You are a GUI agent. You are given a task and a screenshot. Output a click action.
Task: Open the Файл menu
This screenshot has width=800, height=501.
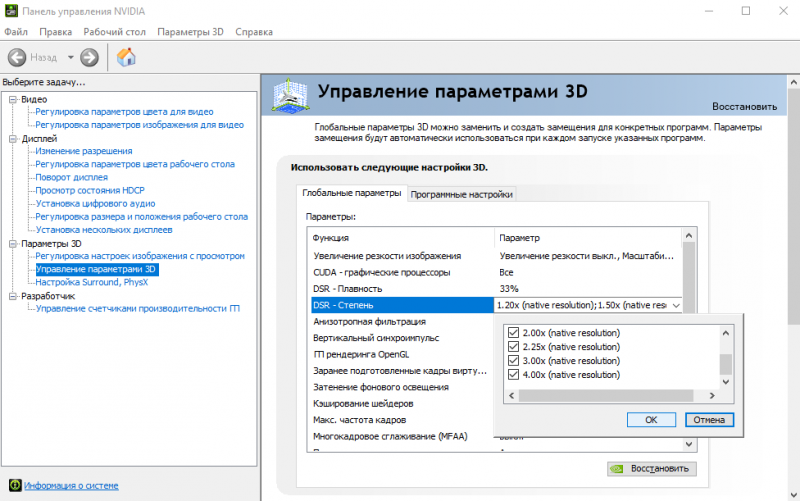[x=16, y=32]
